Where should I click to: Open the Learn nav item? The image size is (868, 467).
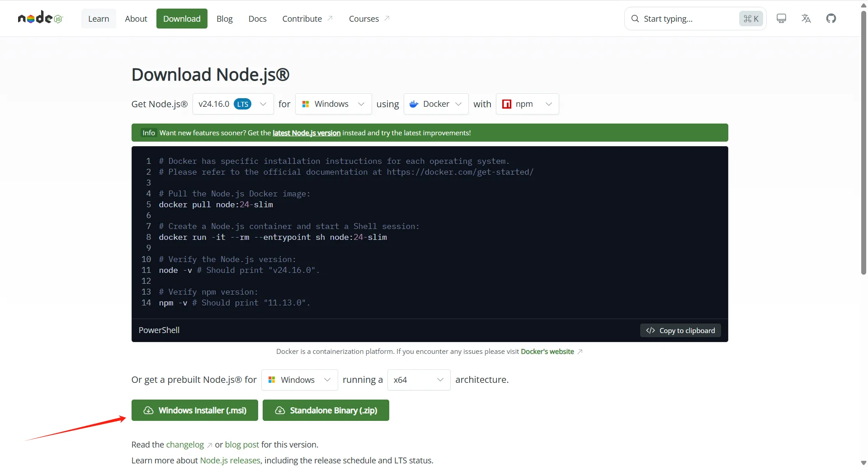tap(99, 19)
